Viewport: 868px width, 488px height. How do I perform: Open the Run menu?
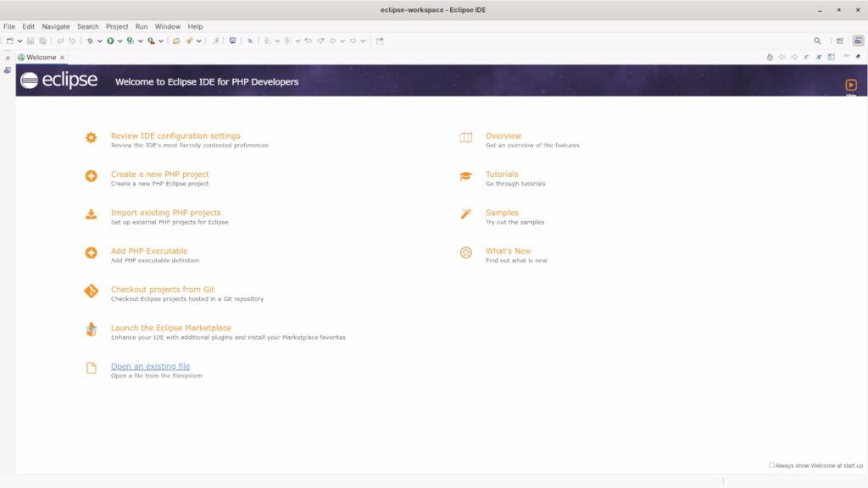[142, 26]
